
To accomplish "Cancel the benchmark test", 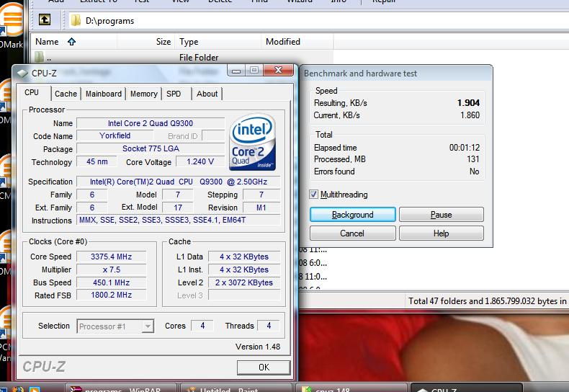I will (x=352, y=233).
